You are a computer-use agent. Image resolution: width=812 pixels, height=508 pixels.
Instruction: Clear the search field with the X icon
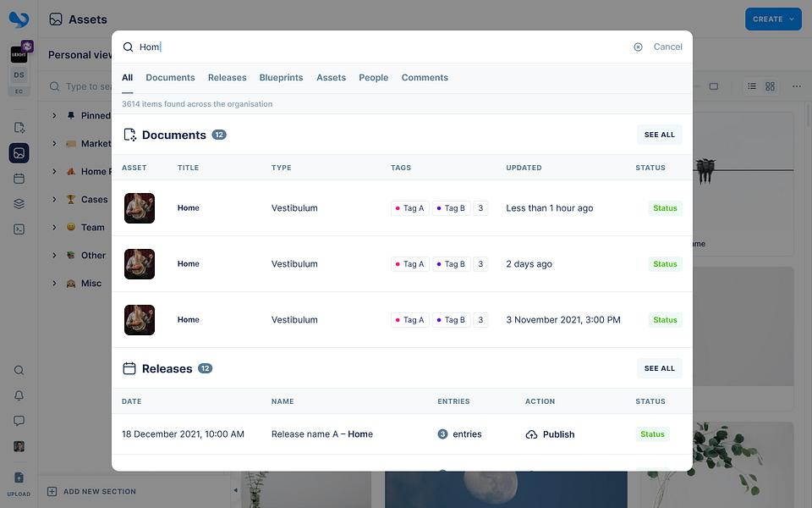638,47
